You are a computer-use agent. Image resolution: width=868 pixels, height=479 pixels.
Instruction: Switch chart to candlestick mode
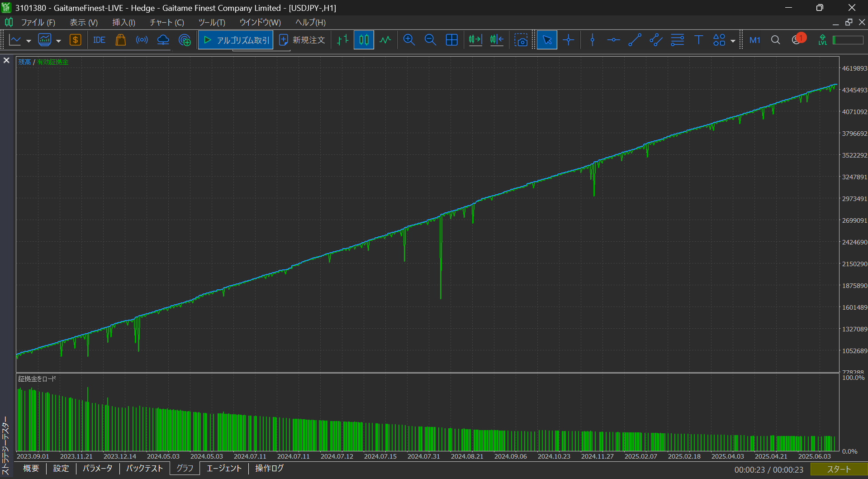[x=364, y=40]
